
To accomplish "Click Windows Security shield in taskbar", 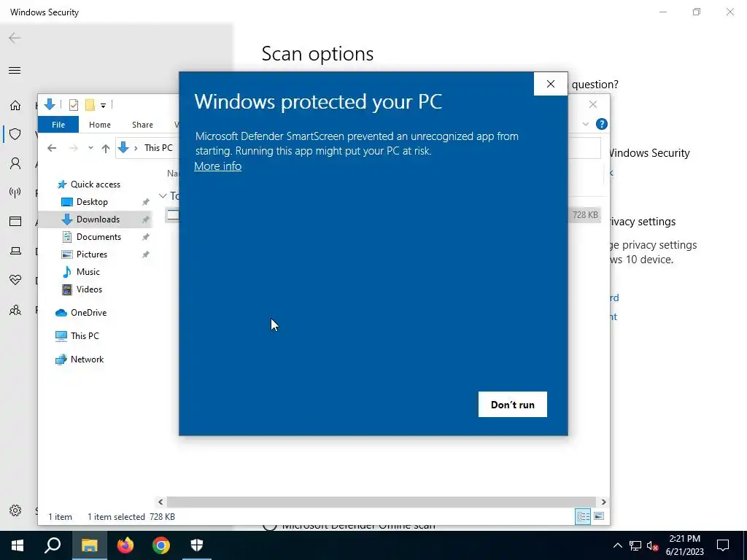I will [x=197, y=545].
